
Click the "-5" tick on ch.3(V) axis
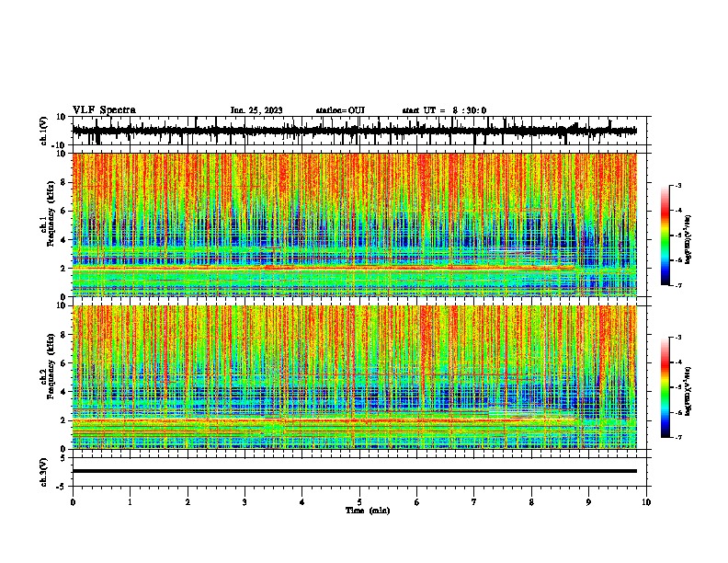pyautogui.click(x=63, y=487)
